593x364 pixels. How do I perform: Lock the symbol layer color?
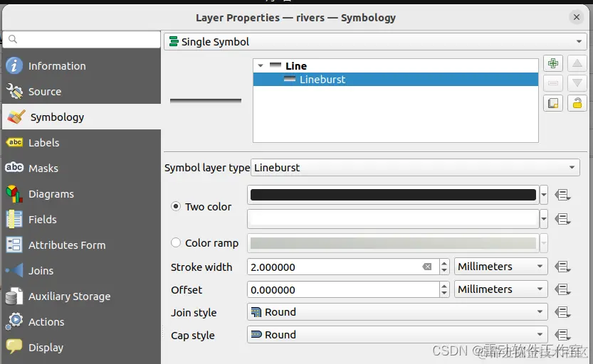[577, 103]
